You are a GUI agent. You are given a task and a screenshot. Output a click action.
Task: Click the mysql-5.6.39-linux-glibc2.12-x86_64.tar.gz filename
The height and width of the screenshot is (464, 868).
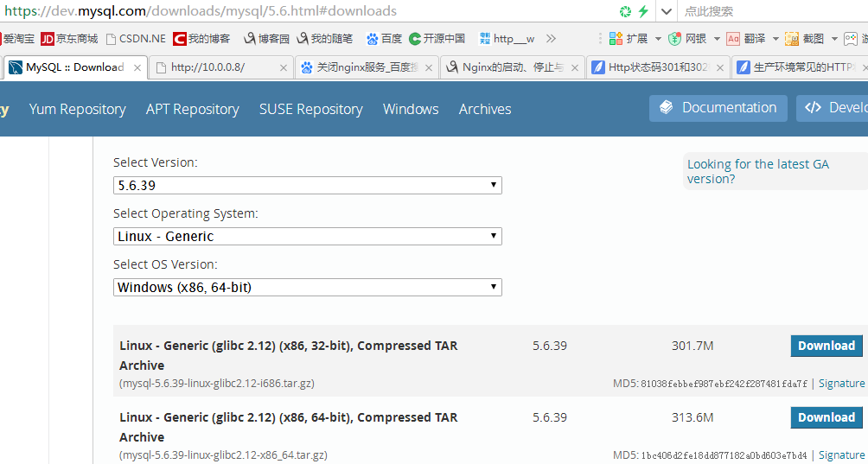click(223, 455)
